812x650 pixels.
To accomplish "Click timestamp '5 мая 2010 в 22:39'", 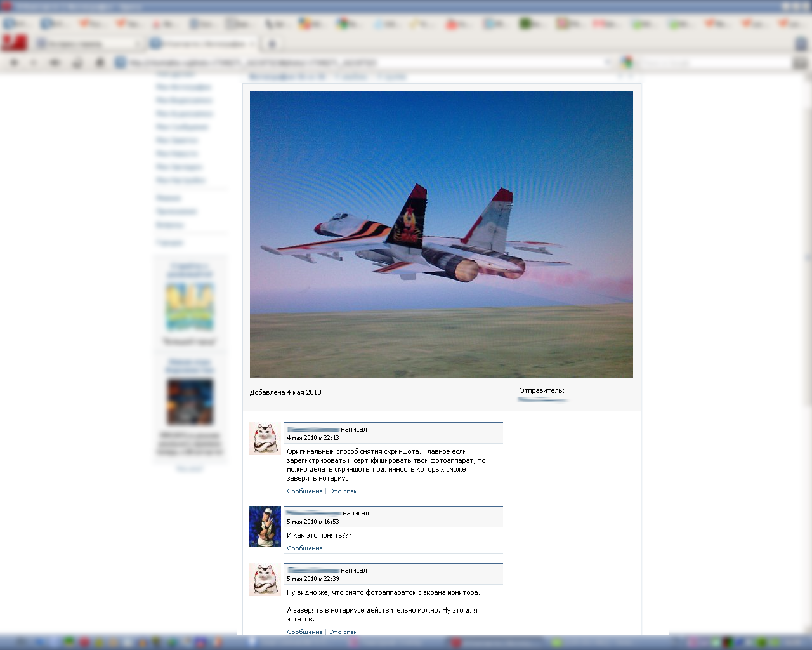I will coord(313,579).
